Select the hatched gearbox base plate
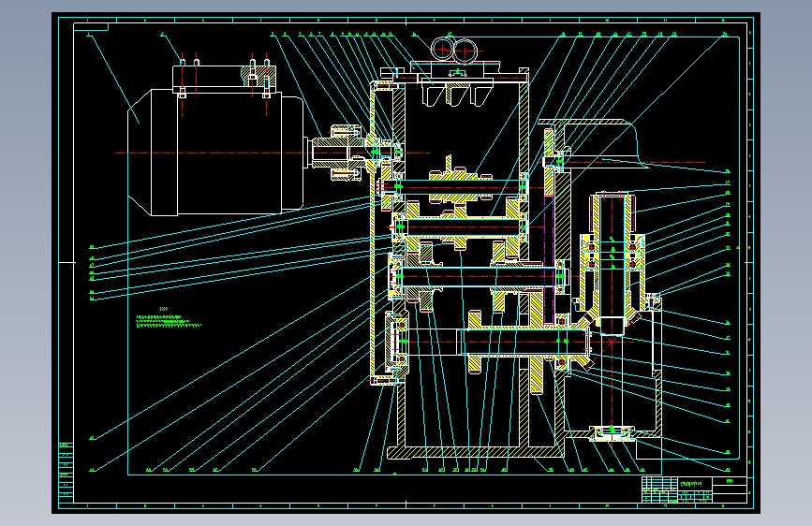This screenshot has height=526, width=812. pos(474,453)
